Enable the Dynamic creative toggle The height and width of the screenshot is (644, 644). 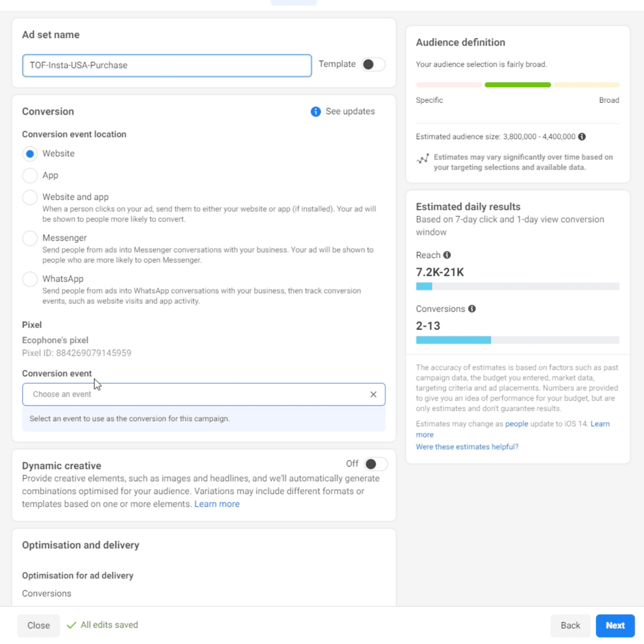[375, 464]
